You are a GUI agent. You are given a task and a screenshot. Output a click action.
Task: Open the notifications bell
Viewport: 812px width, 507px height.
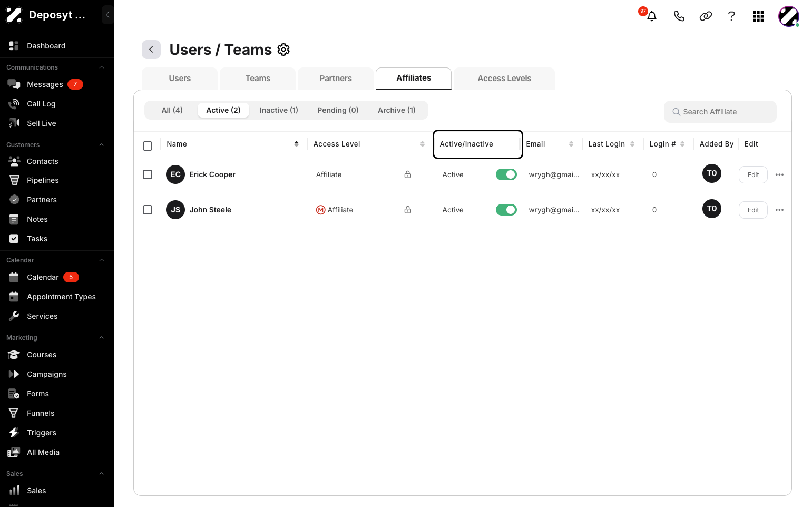click(x=652, y=16)
